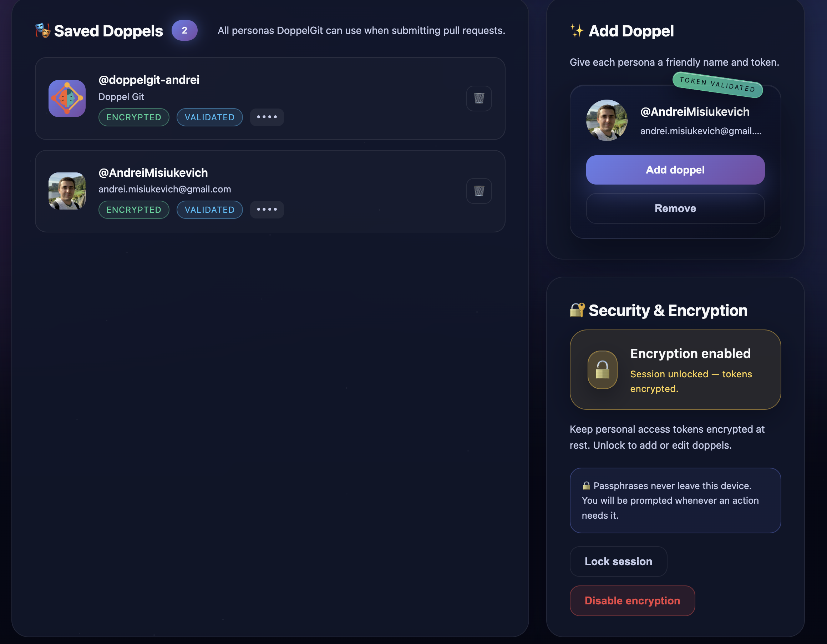Viewport: 827px width, 644px height.
Task: Click the masks icon beside Saved Doppels
Action: click(42, 30)
